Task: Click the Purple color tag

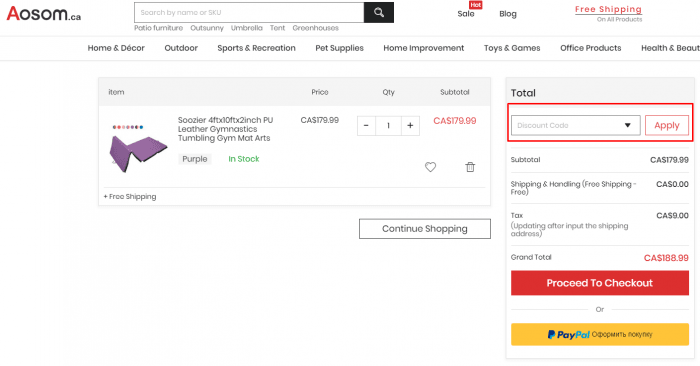Action: (x=195, y=159)
